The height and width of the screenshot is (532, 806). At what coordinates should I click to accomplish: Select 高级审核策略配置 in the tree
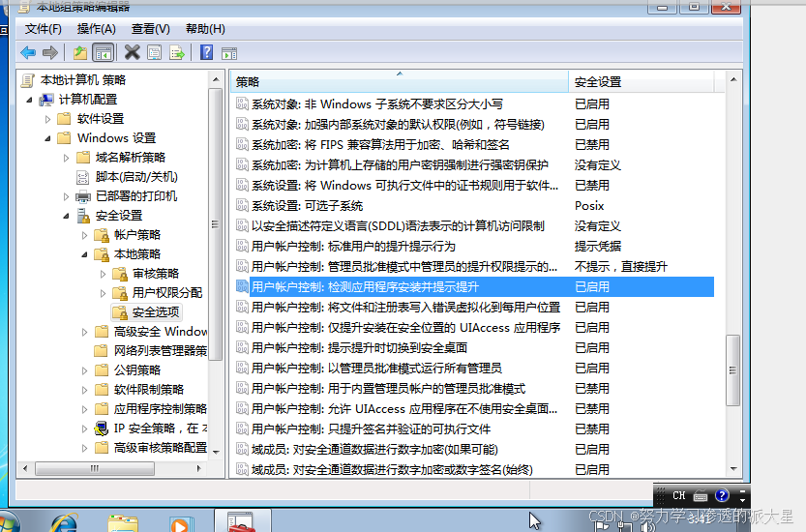click(x=161, y=448)
